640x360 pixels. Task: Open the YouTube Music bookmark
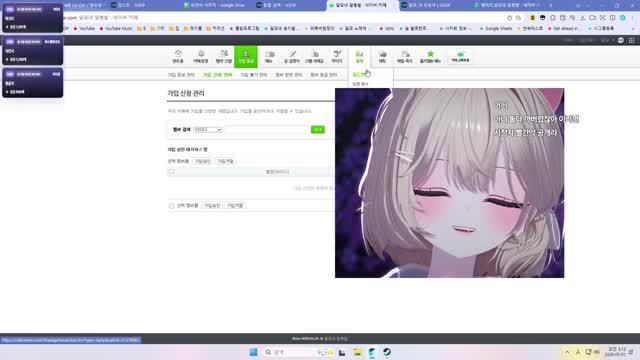tap(116, 29)
